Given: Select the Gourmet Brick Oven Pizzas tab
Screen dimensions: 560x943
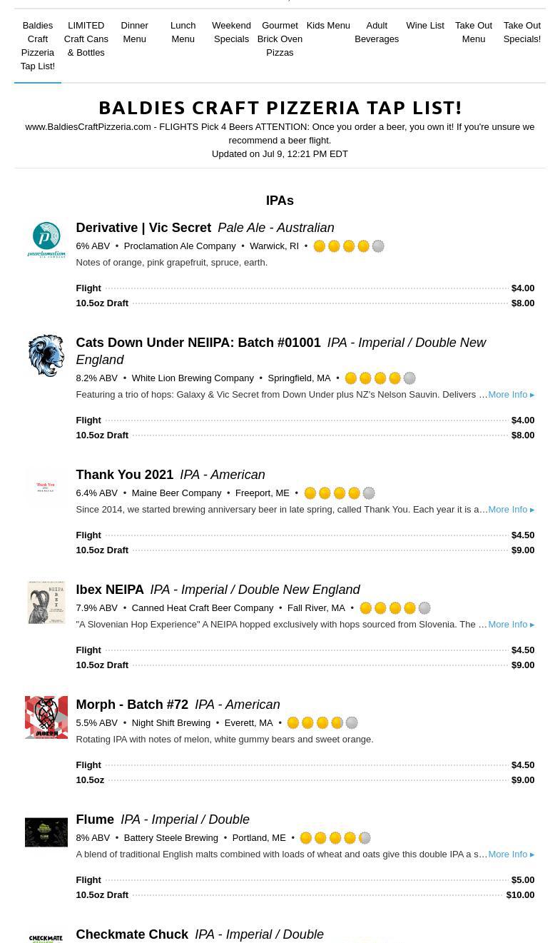Looking at the screenshot, I should 280,39.
